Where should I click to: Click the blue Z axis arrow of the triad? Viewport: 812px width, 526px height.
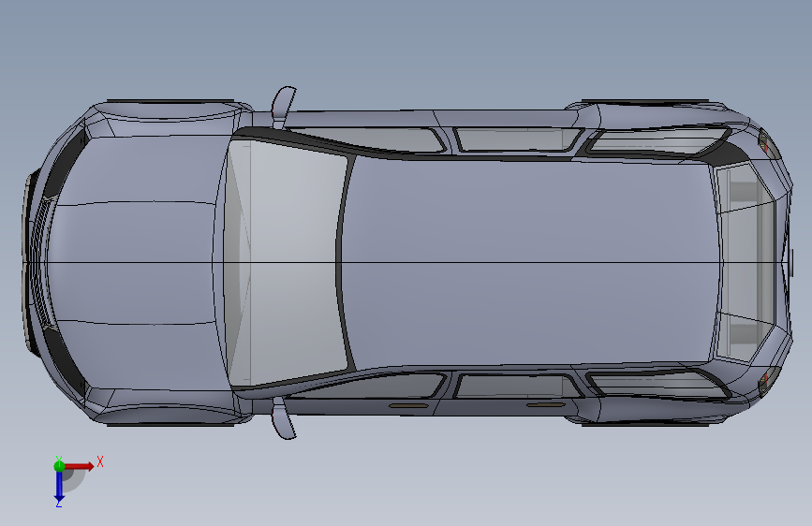tap(59, 487)
